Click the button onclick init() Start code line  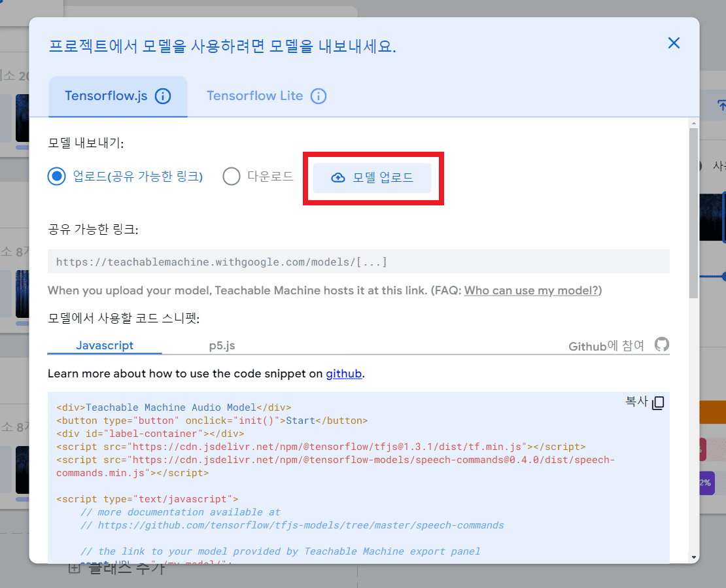(212, 421)
